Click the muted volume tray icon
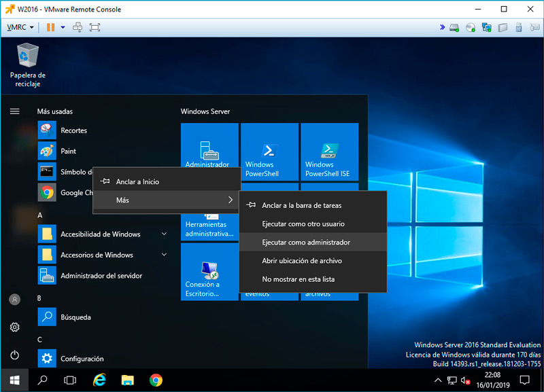 pos(465,380)
